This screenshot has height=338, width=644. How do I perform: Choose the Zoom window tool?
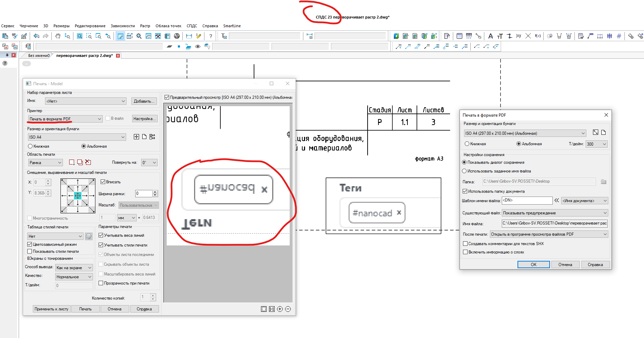point(89,36)
